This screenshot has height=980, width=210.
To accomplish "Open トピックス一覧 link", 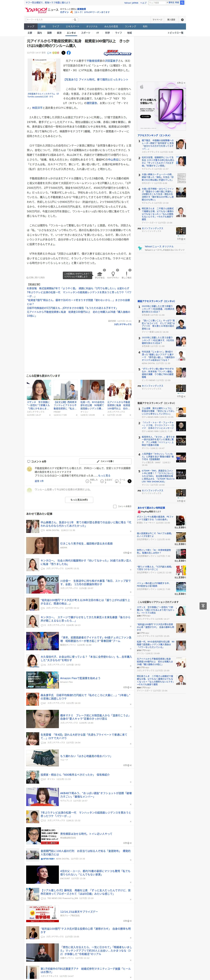I will point(175,33).
